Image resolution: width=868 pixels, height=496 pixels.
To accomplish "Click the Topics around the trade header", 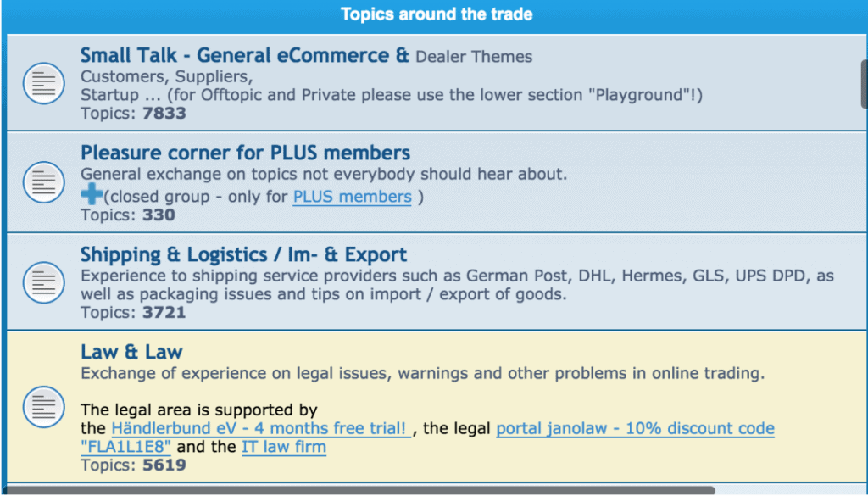I will click(x=437, y=14).
